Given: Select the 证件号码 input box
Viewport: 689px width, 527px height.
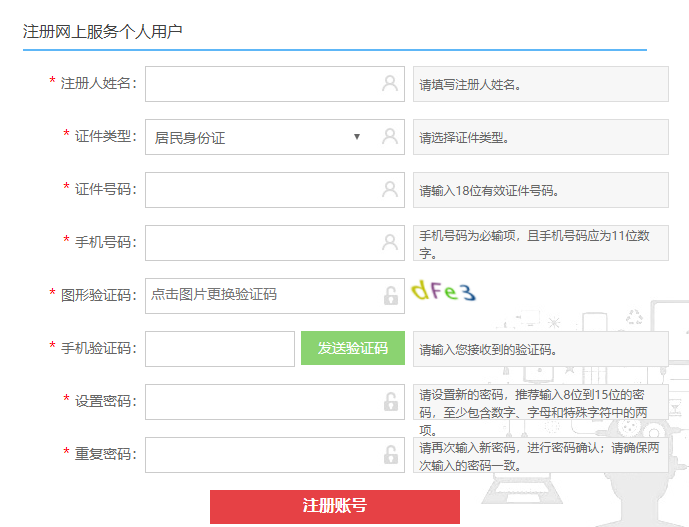Looking at the screenshot, I should [x=260, y=190].
